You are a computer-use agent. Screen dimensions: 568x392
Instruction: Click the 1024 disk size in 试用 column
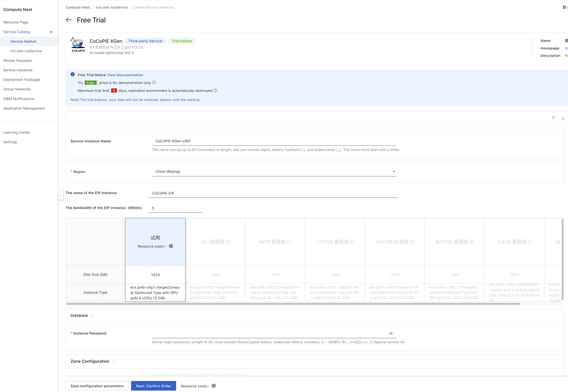[155, 275]
